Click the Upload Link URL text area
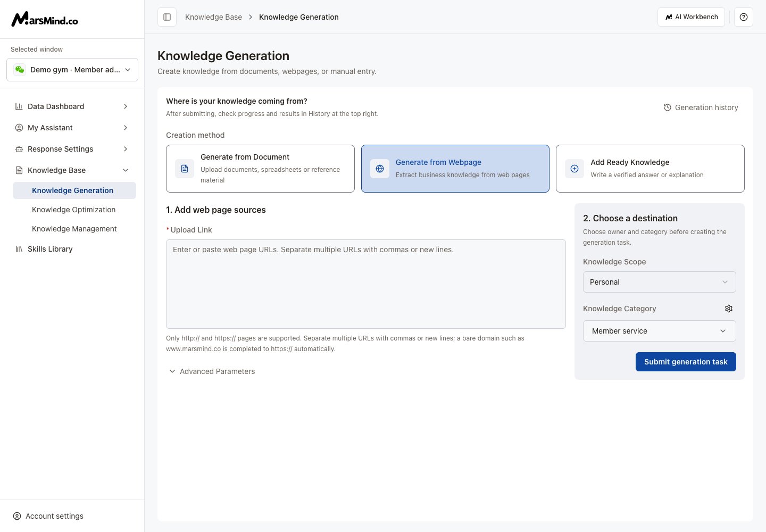This screenshot has height=532, width=766. tap(366, 284)
